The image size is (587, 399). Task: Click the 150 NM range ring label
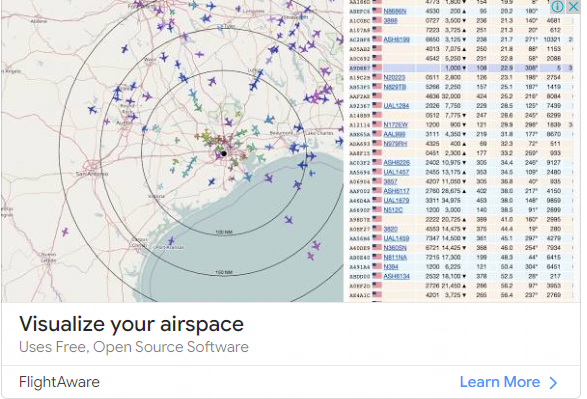point(224,272)
